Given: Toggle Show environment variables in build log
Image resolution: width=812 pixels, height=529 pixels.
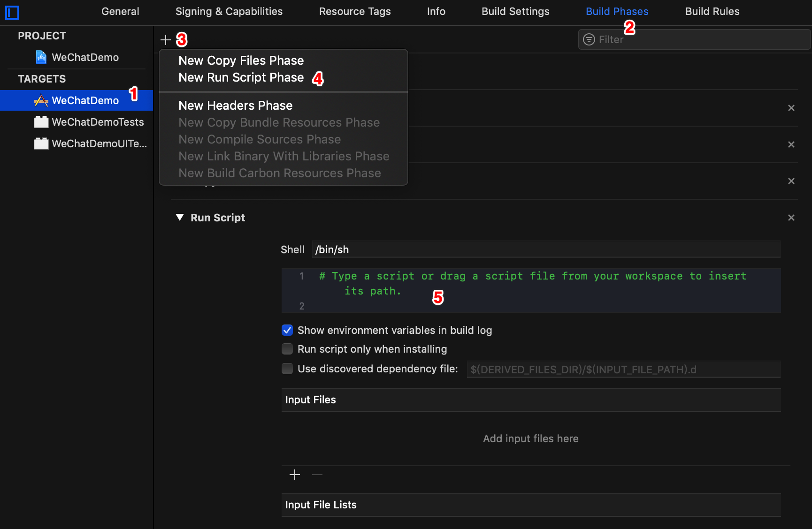Looking at the screenshot, I should 287,330.
